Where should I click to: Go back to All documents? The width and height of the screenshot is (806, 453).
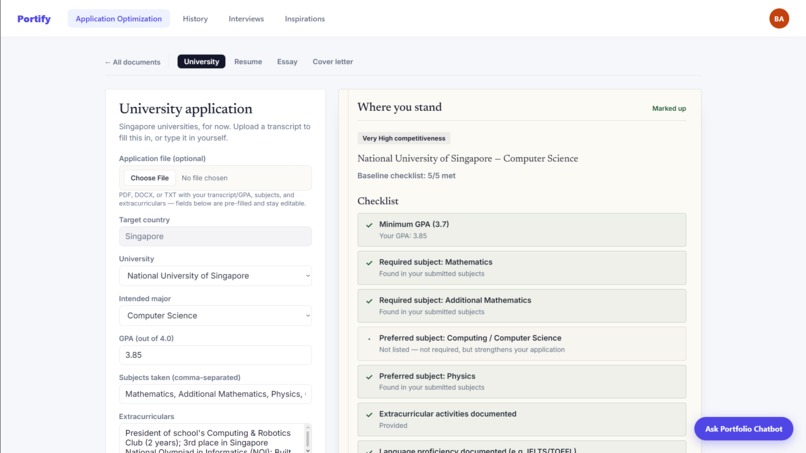click(x=133, y=62)
